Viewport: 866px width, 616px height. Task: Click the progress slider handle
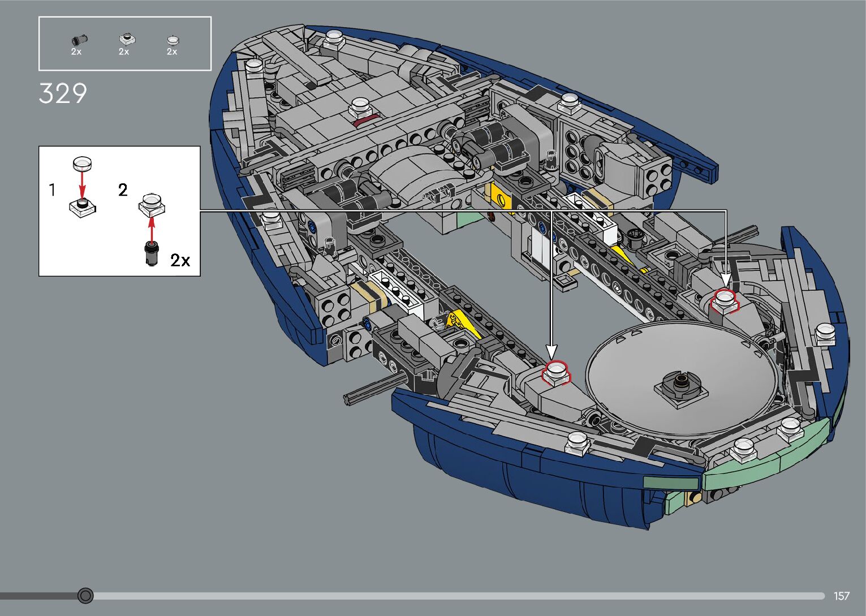(85, 596)
